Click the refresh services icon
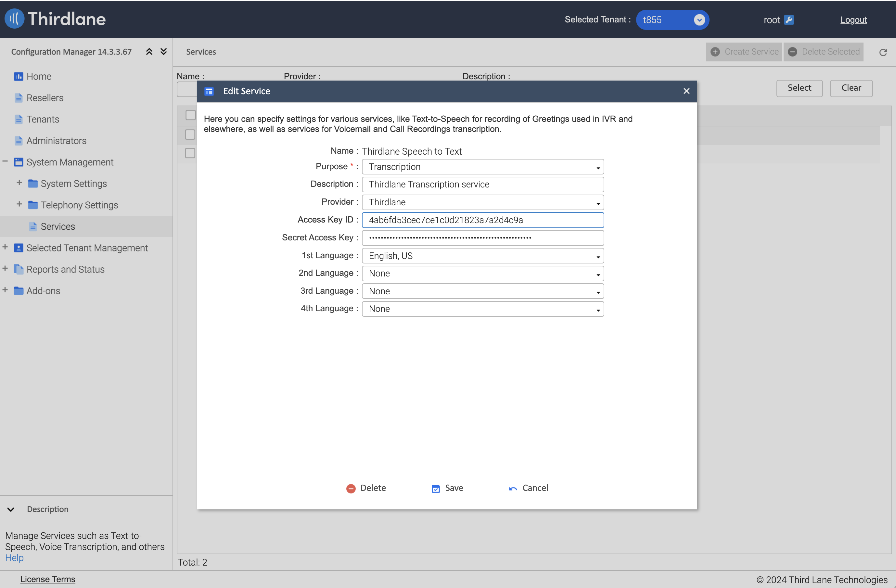Screen dimensions: 896x588 point(883,52)
